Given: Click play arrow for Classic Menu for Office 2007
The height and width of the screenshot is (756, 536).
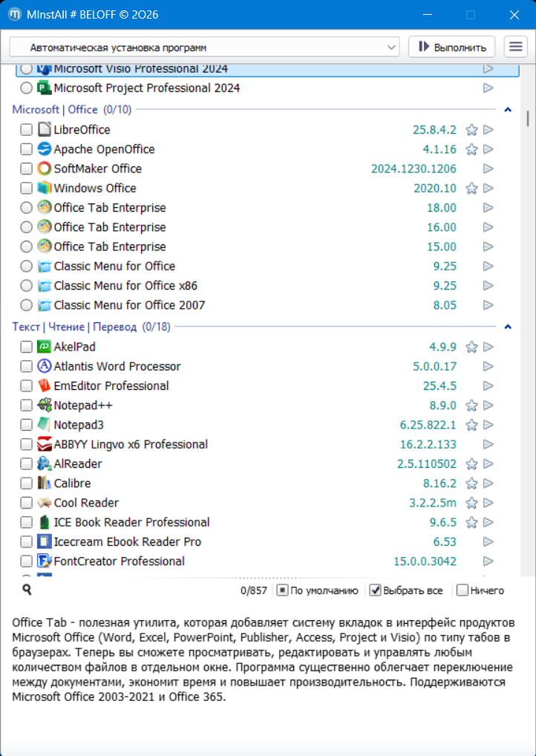Looking at the screenshot, I should [x=488, y=305].
